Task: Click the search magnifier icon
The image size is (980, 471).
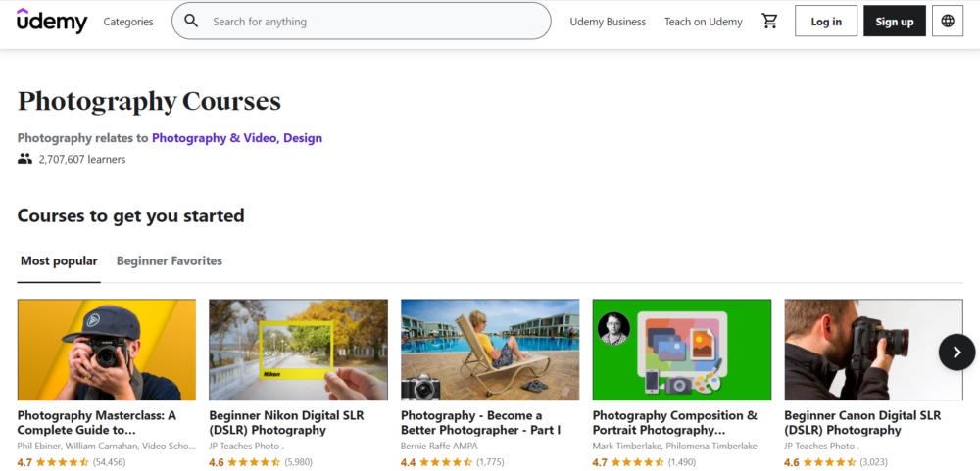Action: click(x=192, y=22)
